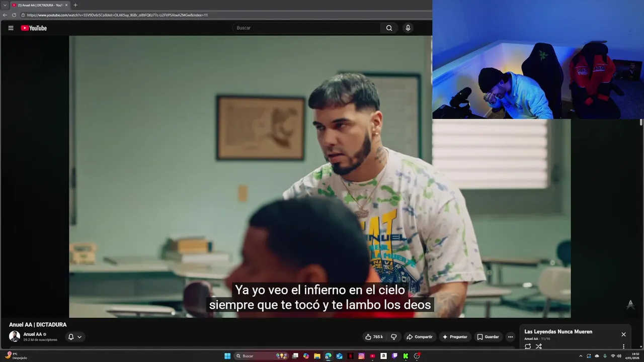This screenshot has width=644, height=362.
Task: Click the Compartir share button
Action: click(x=420, y=337)
